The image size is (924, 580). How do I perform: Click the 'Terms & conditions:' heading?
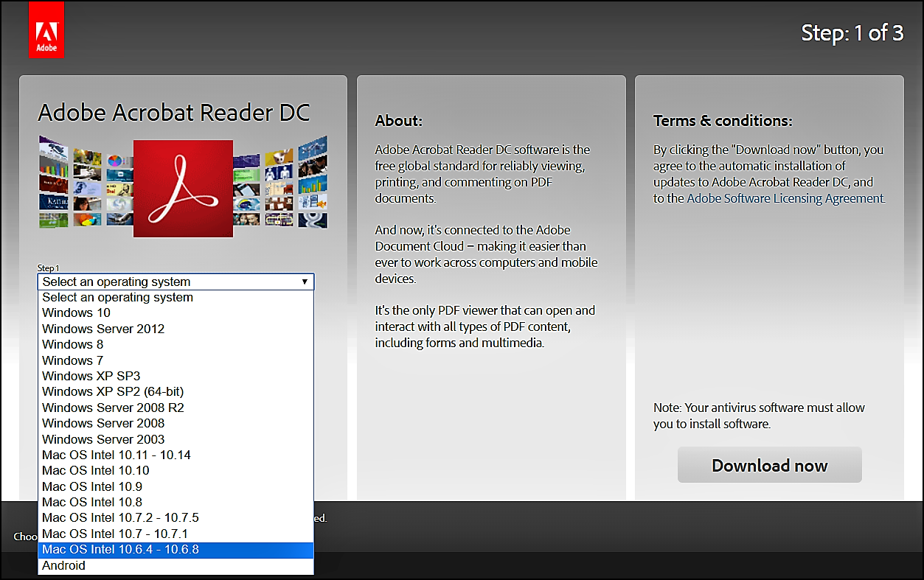[723, 121]
